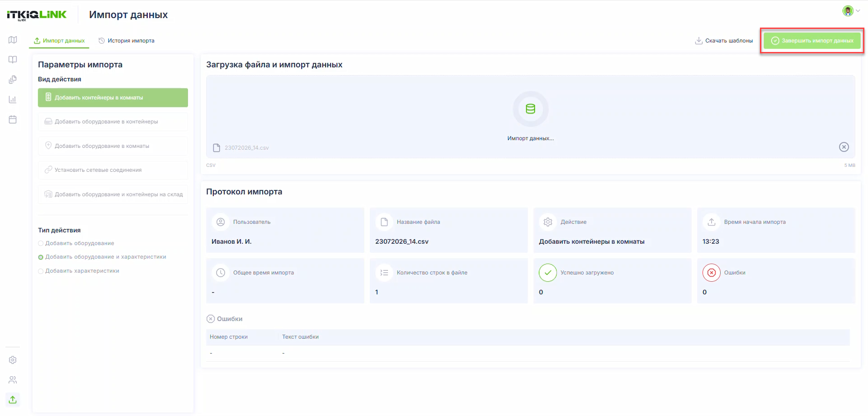868x416 pixels.
Task: Choose Добавить характеристики radio option
Action: pos(79,271)
